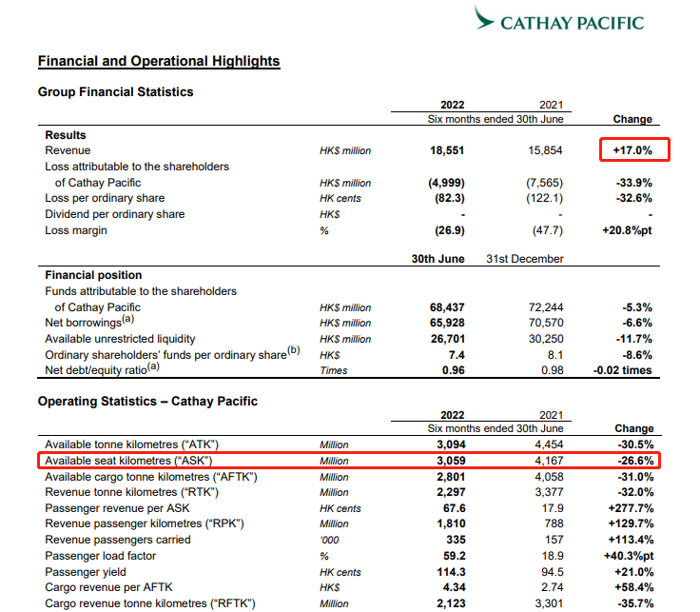Click 'Revenue passengers carried' label
This screenshot has height=612, width=700.
pos(118,540)
